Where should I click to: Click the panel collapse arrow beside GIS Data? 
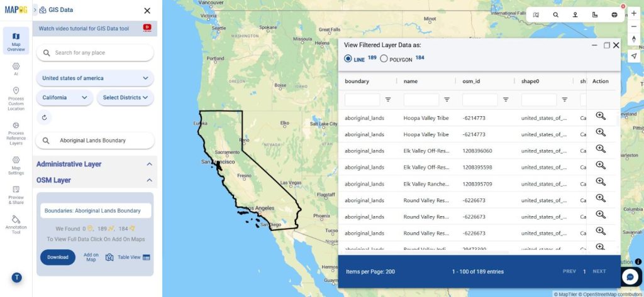[35, 9]
